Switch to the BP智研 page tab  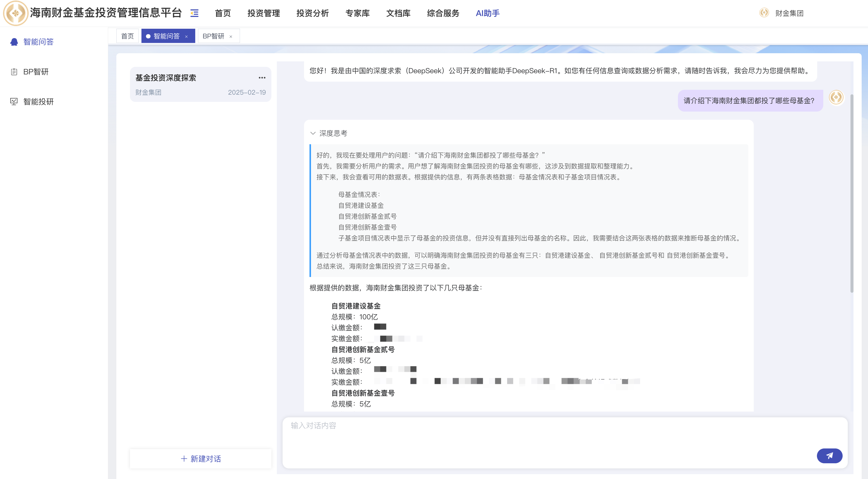[x=213, y=36]
